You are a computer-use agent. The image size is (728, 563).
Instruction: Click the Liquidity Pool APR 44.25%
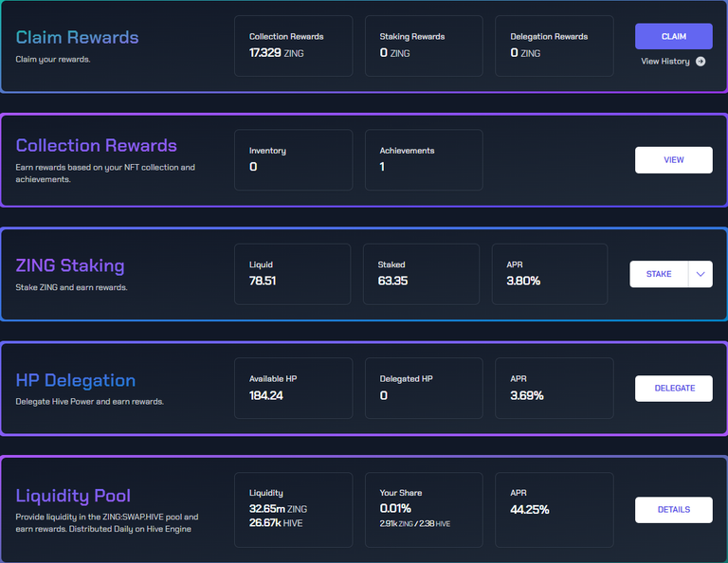[530, 510]
